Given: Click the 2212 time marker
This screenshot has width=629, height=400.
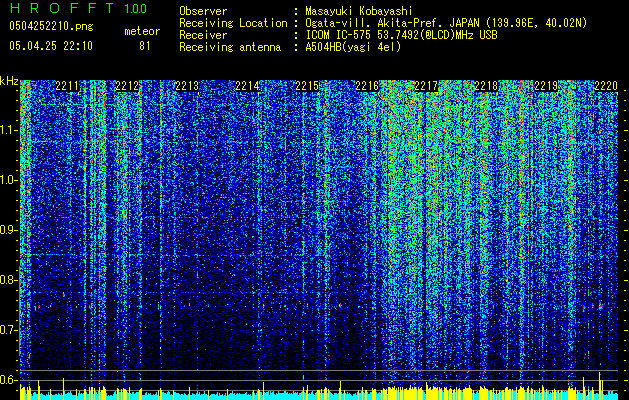Looking at the screenshot, I should click(x=127, y=86).
